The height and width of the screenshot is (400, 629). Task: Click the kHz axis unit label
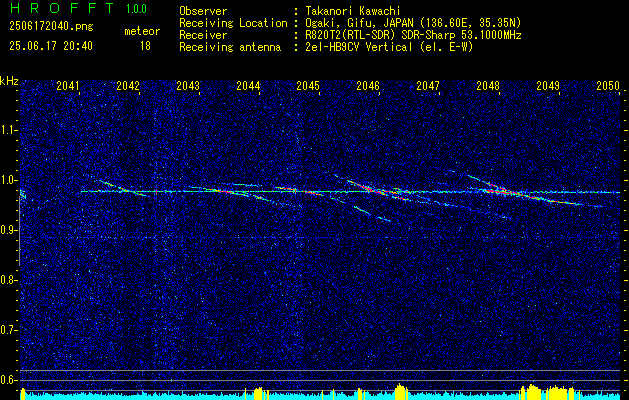tap(9, 81)
